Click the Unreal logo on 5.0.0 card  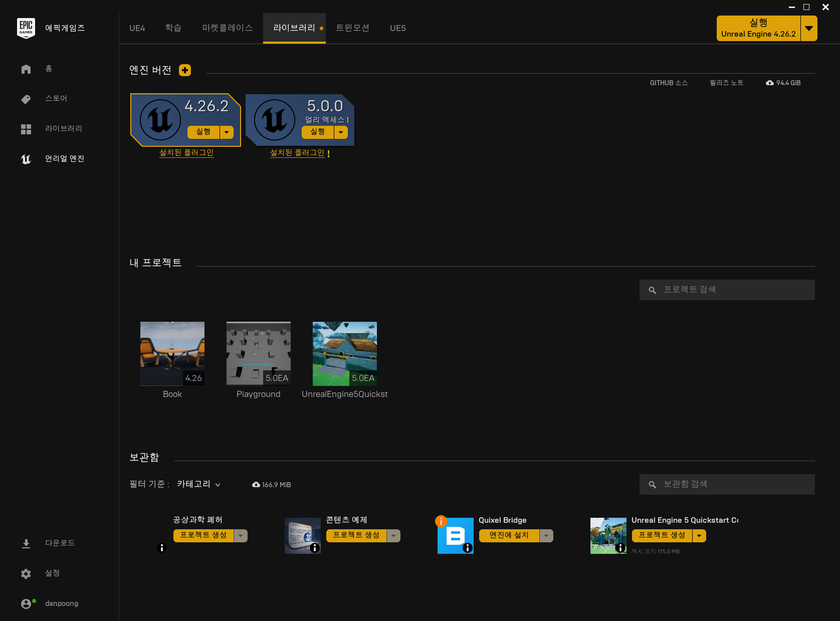click(x=275, y=120)
